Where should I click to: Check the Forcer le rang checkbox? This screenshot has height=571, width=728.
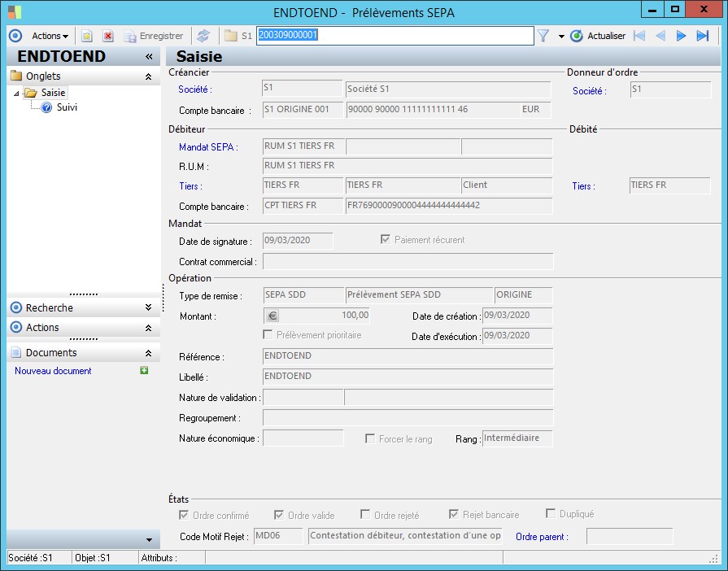371,438
